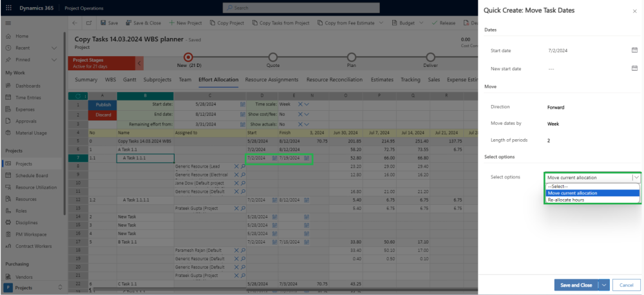Switch to the Summary tab
Screen dimensions: 644x295
[x=86, y=80]
